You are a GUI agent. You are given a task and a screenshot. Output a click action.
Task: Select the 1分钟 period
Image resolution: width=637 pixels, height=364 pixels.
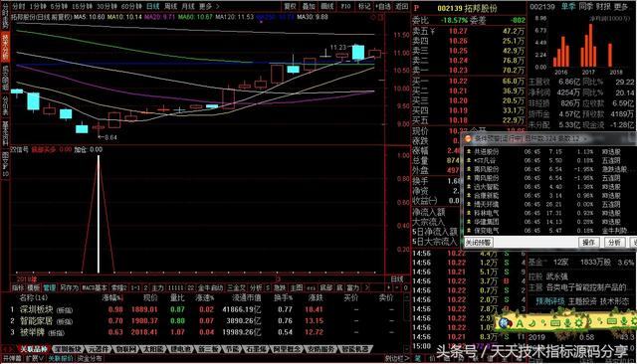(38, 7)
